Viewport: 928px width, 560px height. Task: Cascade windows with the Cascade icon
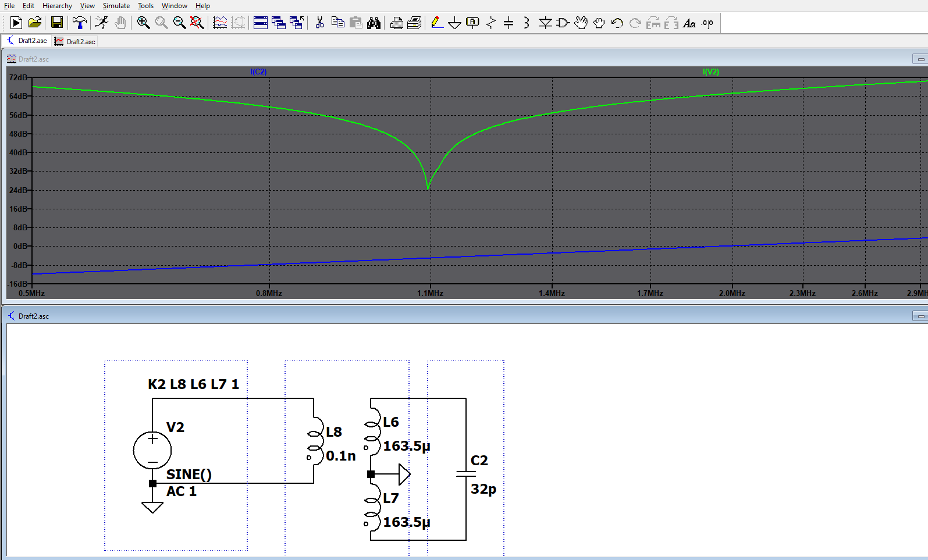tap(279, 23)
